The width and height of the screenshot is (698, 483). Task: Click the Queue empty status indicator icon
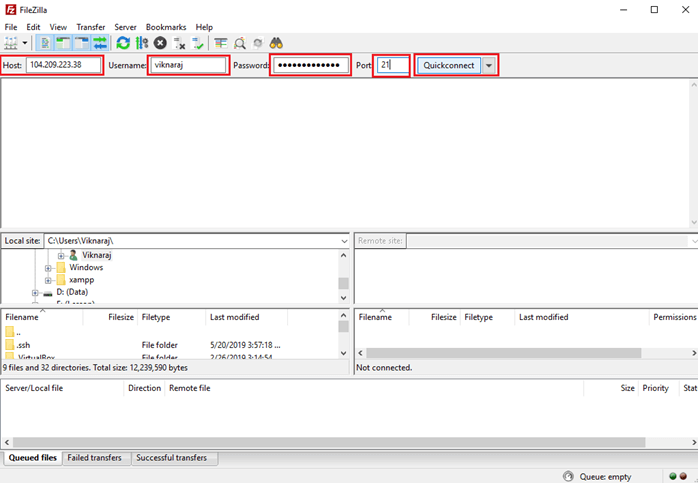coord(568,476)
